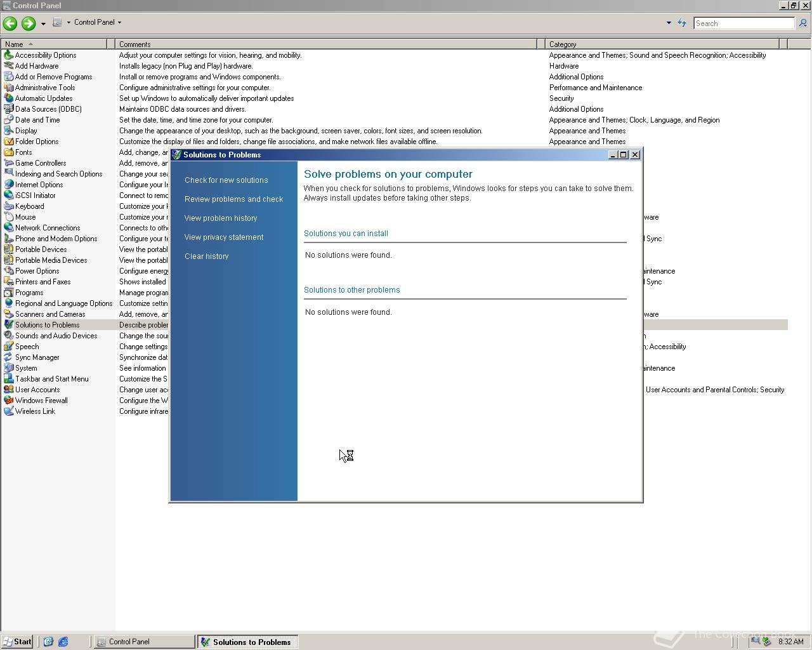Launch Internet Explorer from Quick Launch

(x=63, y=642)
